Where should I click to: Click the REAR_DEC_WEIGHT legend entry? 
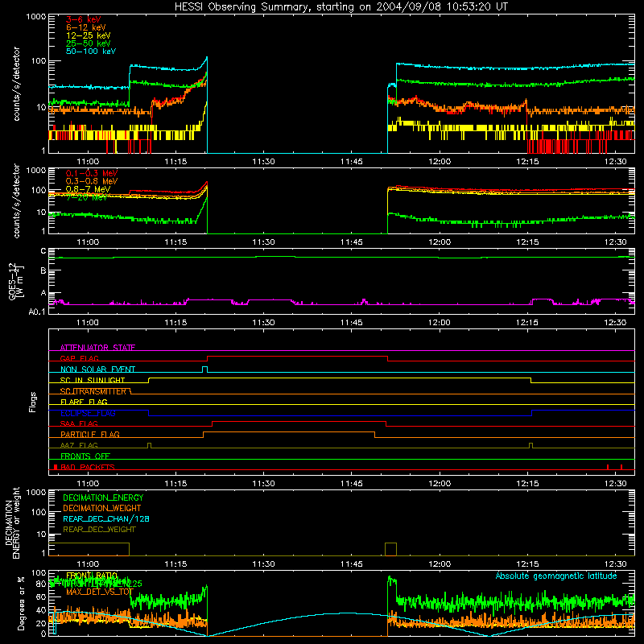99,530
